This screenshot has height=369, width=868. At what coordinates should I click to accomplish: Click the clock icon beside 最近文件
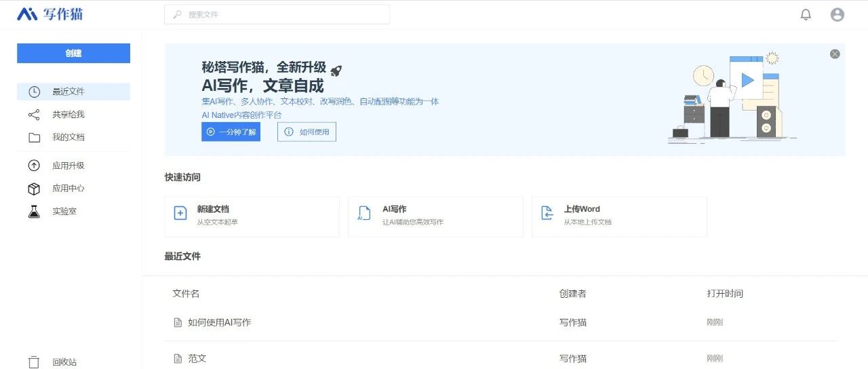(x=34, y=92)
